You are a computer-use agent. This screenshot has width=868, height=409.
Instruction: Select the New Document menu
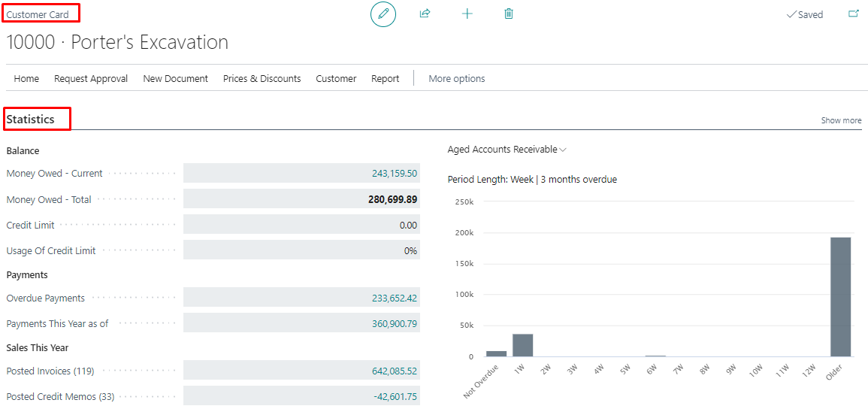coord(175,78)
